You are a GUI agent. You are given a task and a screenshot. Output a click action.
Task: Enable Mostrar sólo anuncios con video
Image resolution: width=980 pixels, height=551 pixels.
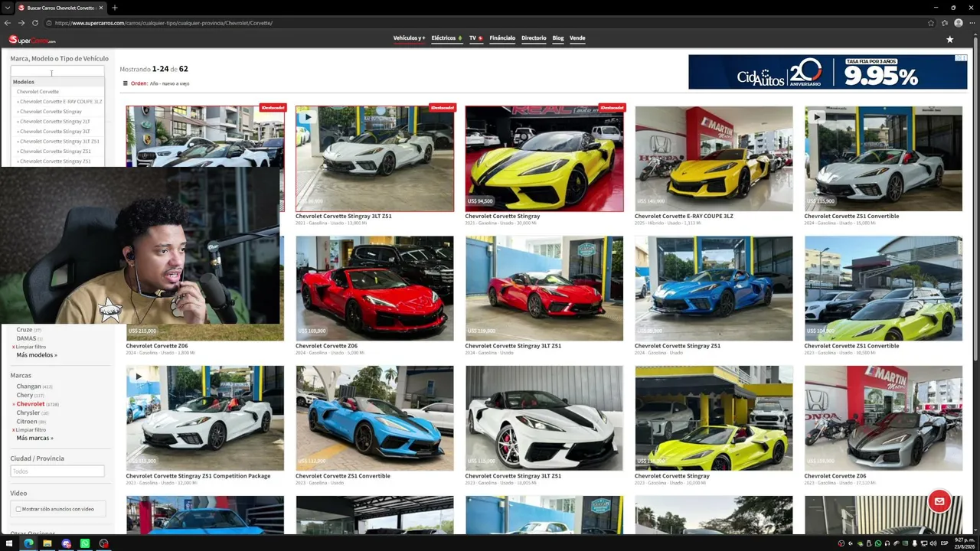(x=18, y=509)
